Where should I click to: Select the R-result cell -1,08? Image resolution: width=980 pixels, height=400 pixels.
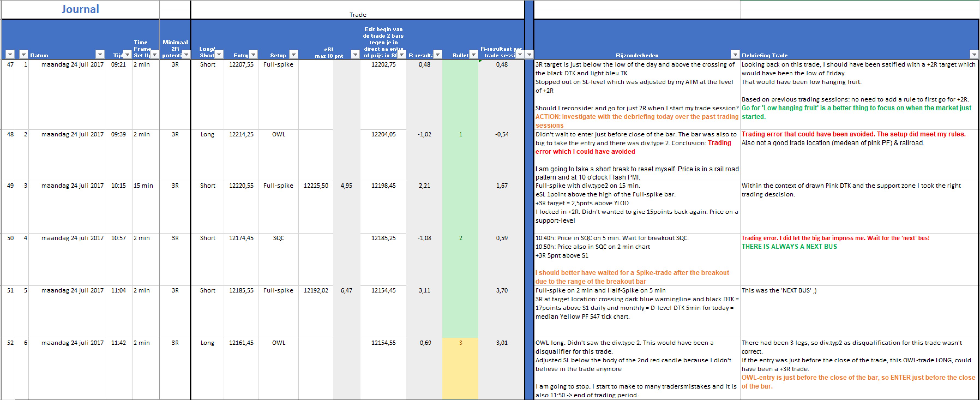point(424,259)
